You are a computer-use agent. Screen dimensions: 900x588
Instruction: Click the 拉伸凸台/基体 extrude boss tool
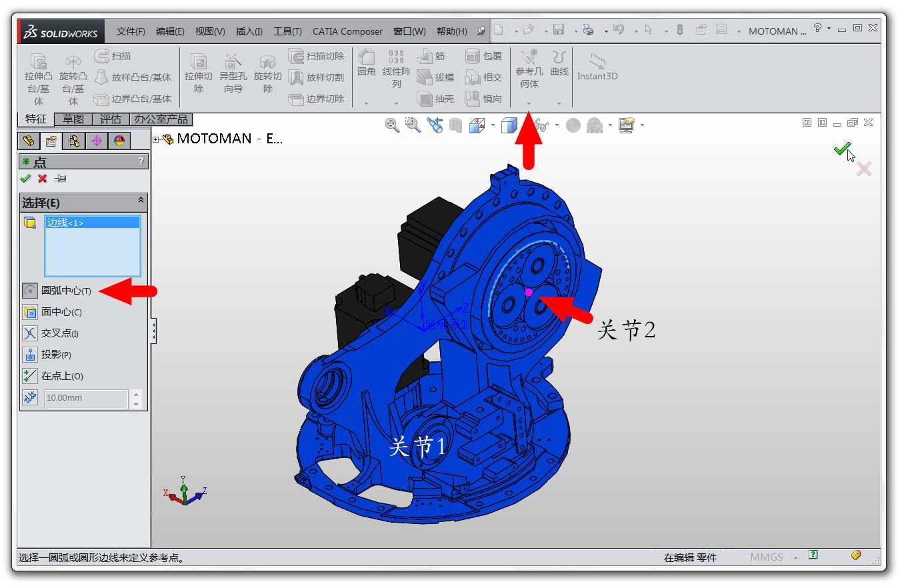[38, 79]
